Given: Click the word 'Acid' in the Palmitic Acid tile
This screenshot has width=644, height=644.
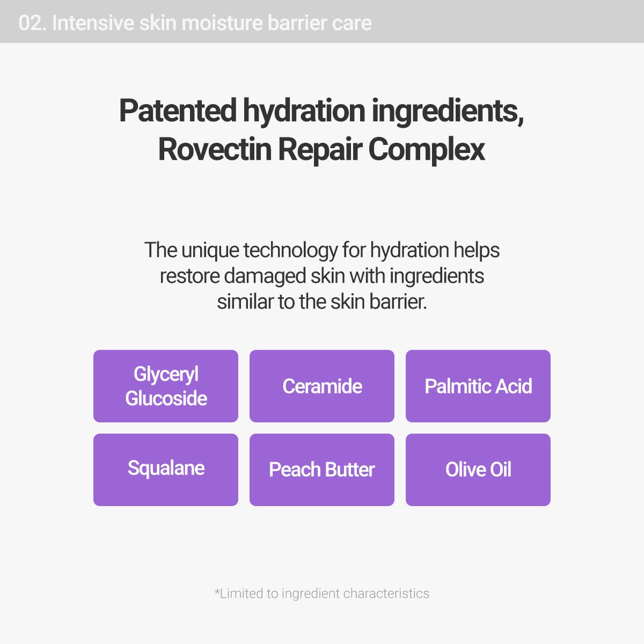Looking at the screenshot, I should click(514, 386).
